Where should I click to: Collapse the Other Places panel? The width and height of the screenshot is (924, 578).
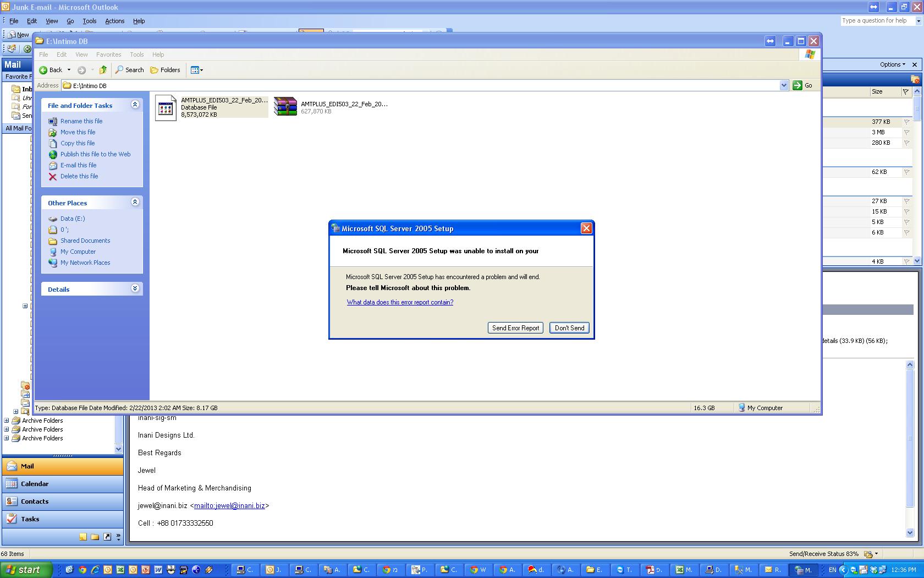(x=135, y=202)
